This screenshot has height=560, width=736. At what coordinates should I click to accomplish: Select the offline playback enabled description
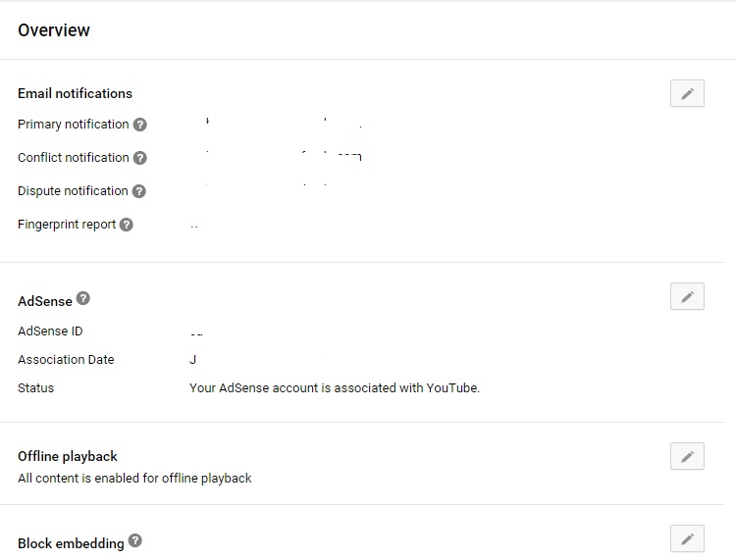(134, 479)
